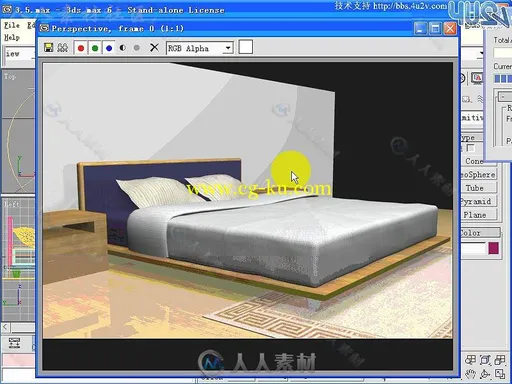Click the pan view hand icon
512x384 pixels.
pos(470,374)
